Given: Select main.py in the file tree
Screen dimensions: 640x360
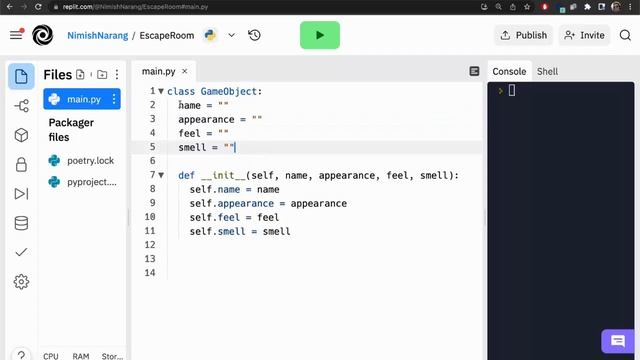Looking at the screenshot, I should (x=82, y=99).
